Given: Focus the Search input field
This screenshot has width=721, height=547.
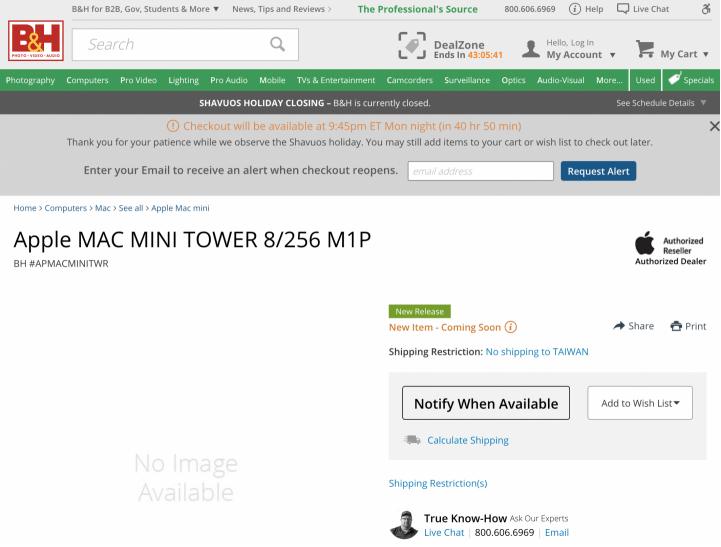Looking at the screenshot, I should tap(185, 45).
